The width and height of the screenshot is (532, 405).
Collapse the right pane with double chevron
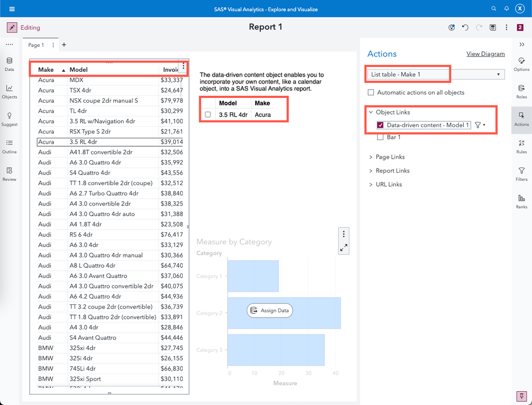(522, 45)
